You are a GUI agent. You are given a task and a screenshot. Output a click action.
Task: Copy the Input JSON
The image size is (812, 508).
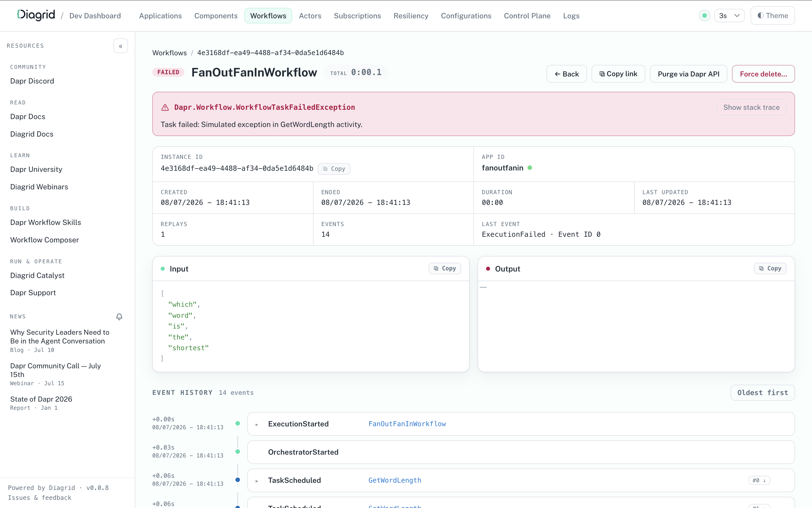tap(445, 268)
